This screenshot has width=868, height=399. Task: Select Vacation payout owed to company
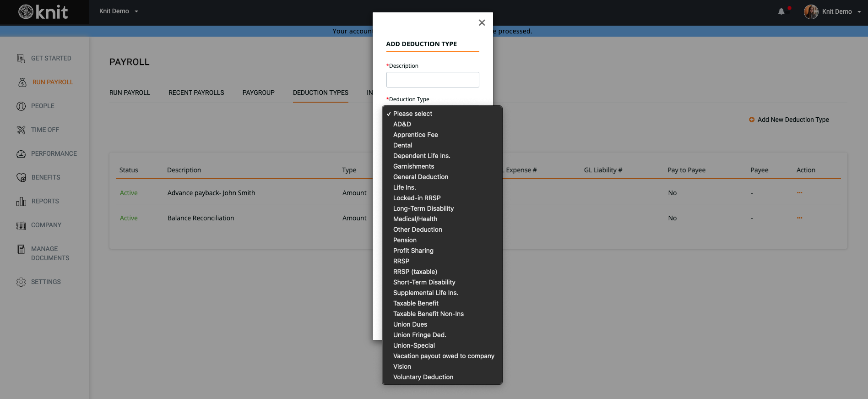point(442,356)
